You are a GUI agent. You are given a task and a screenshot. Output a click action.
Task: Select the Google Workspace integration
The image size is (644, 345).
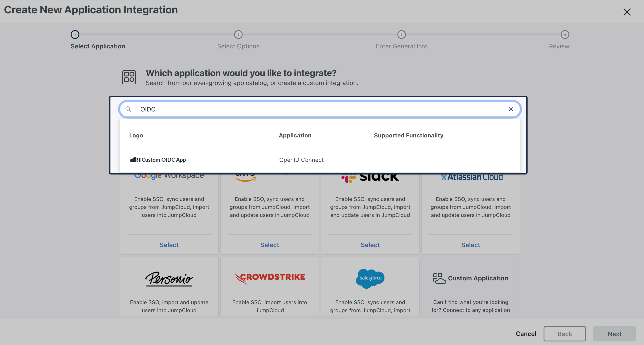(x=169, y=245)
